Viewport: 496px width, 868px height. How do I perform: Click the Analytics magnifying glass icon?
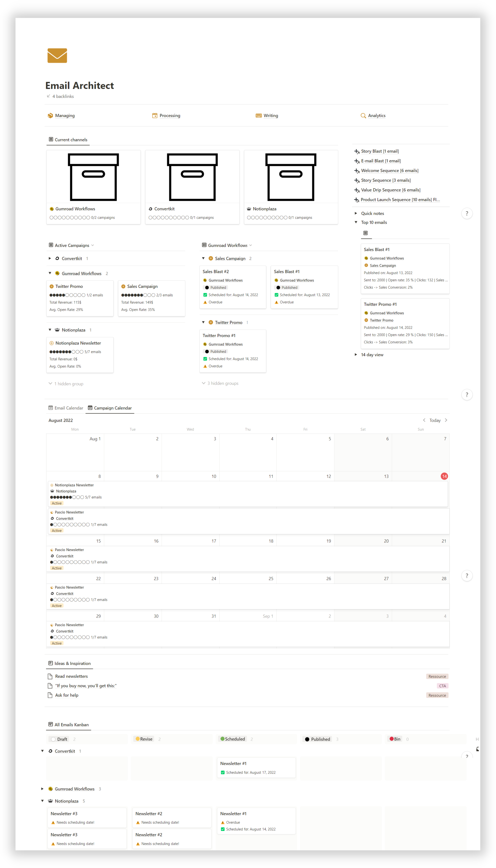363,115
